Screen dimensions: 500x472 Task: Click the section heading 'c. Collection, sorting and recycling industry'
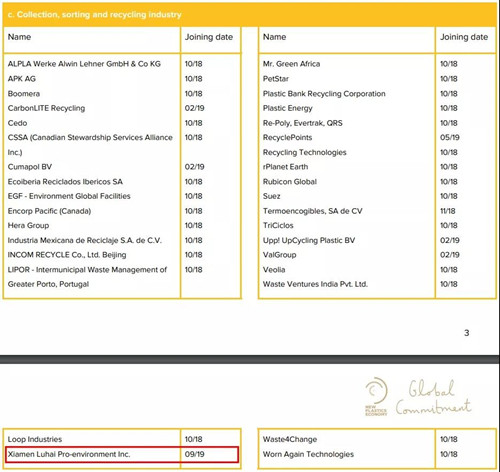coord(95,15)
